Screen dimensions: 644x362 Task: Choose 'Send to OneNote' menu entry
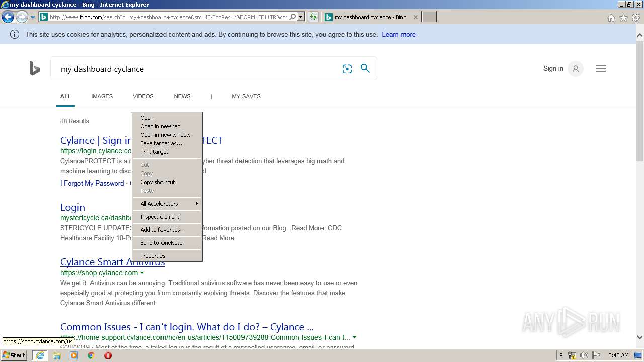[x=167, y=243]
